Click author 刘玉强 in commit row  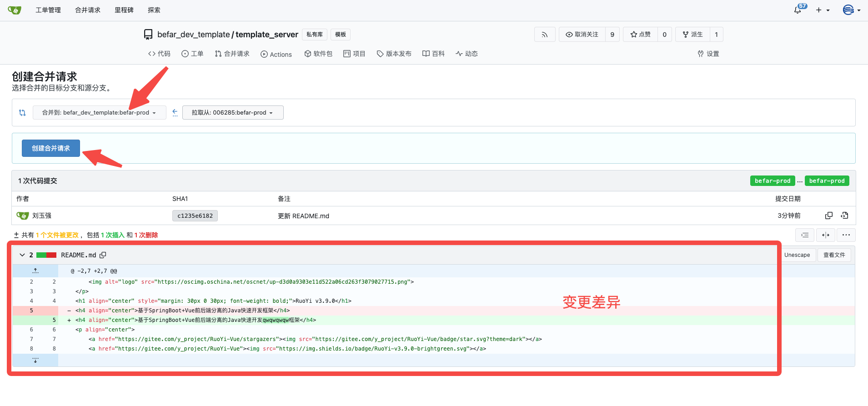tap(42, 216)
